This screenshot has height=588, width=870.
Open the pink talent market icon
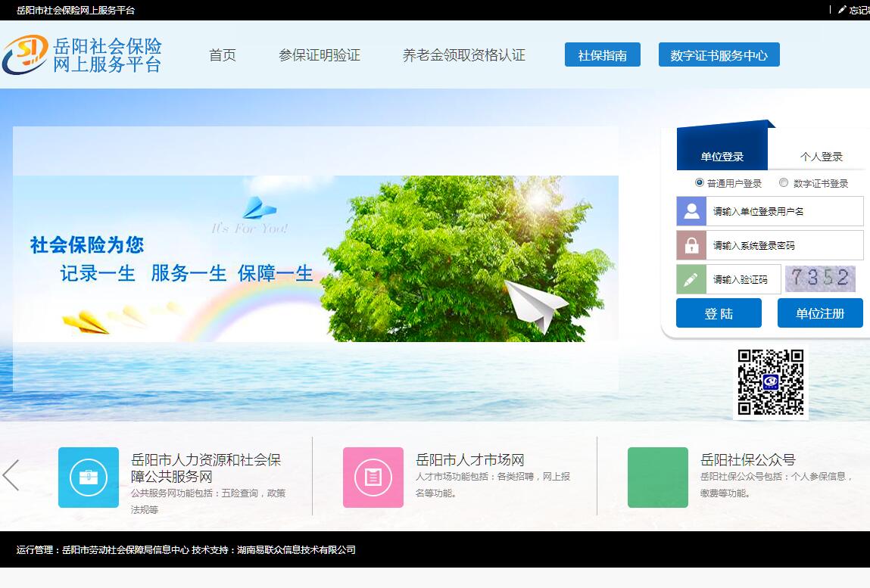373,477
